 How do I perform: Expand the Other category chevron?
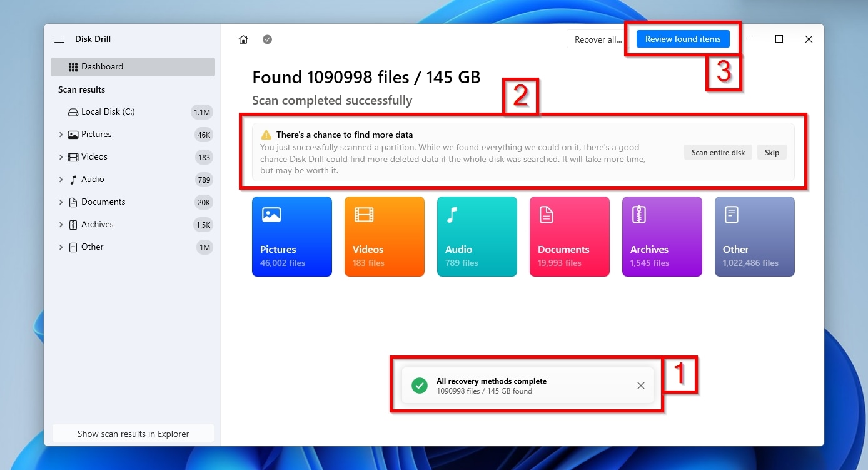tap(61, 247)
